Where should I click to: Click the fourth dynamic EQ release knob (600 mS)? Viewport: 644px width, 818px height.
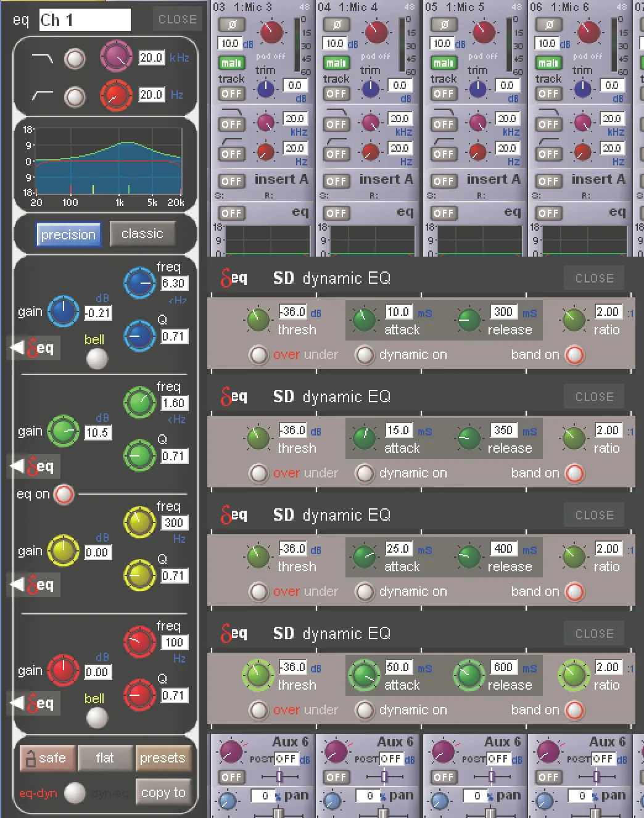pos(469,675)
